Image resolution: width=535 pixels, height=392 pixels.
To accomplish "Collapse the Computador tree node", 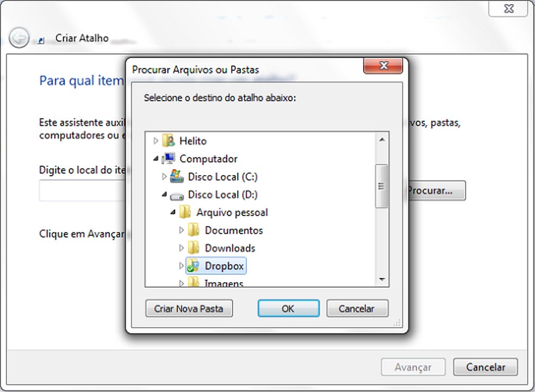I will point(155,158).
